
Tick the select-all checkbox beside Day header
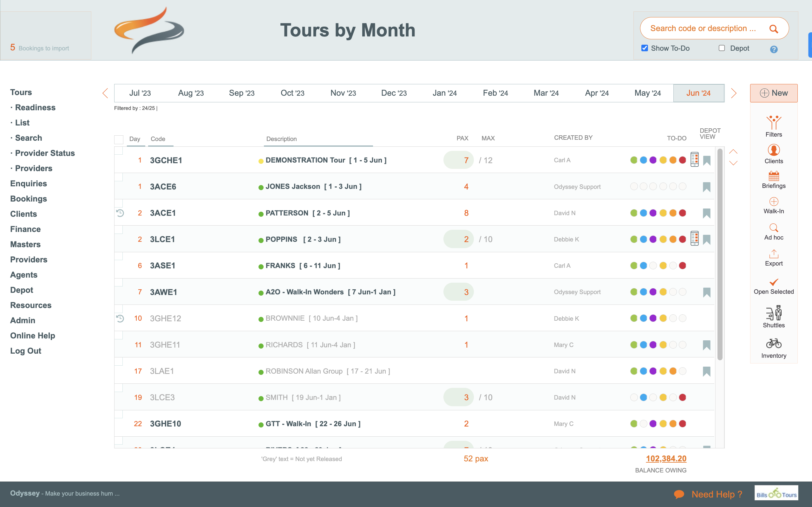coord(119,139)
